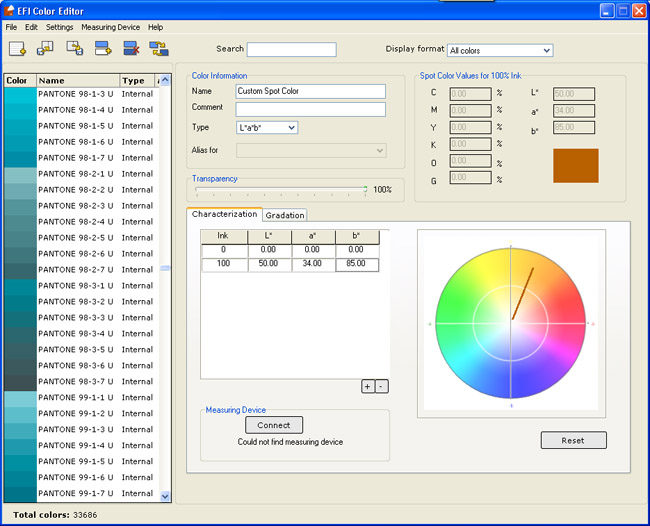Open the Alias for dropdown
Image resolution: width=650 pixels, height=526 pixels.
(x=311, y=150)
